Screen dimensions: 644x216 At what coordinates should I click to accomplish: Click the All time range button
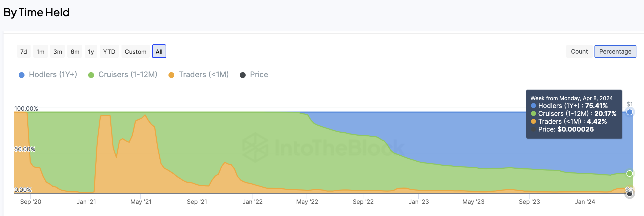pyautogui.click(x=159, y=51)
